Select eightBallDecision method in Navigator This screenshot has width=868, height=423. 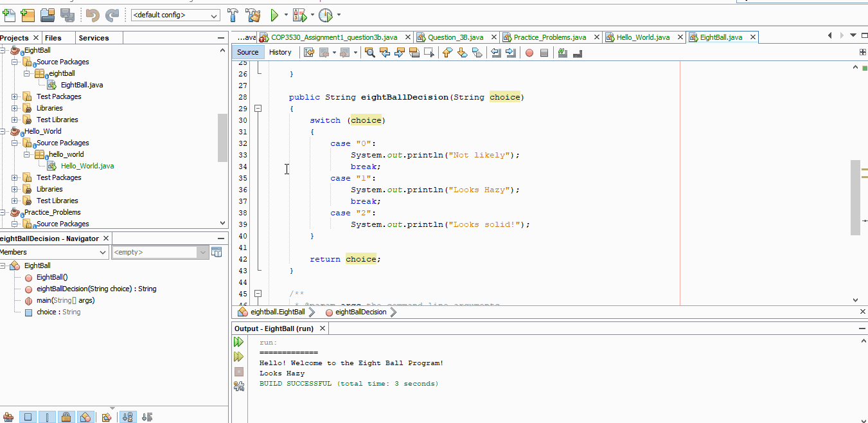point(96,289)
